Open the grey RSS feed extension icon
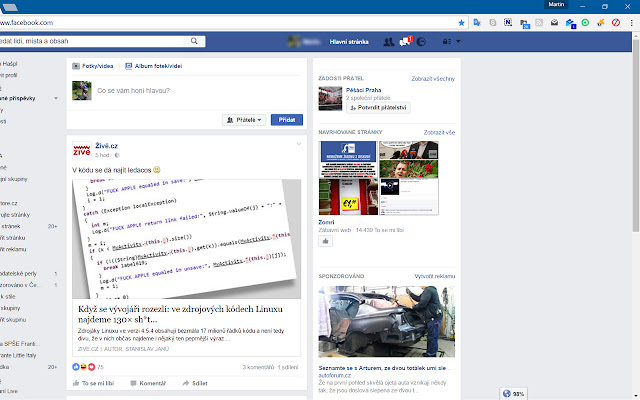640x400 pixels. coord(539,23)
